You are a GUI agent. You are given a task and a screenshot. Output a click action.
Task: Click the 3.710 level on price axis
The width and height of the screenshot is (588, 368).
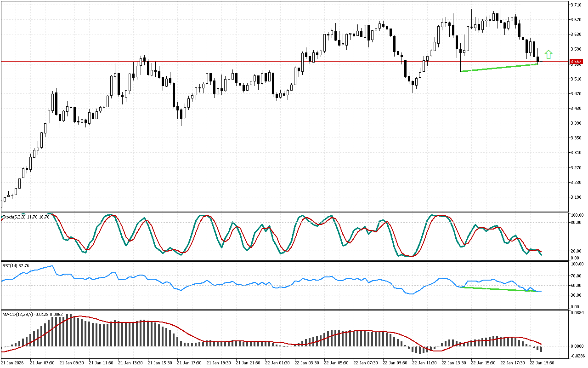pyautogui.click(x=576, y=5)
